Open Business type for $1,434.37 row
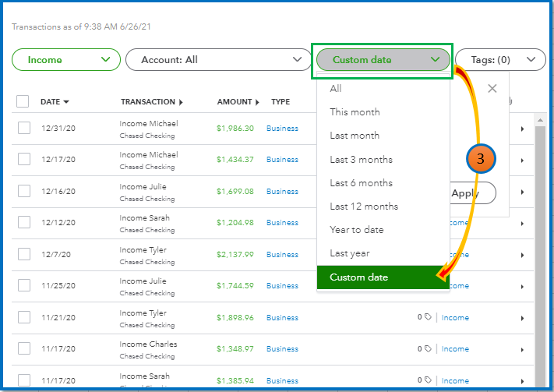554x392 pixels. coord(282,160)
